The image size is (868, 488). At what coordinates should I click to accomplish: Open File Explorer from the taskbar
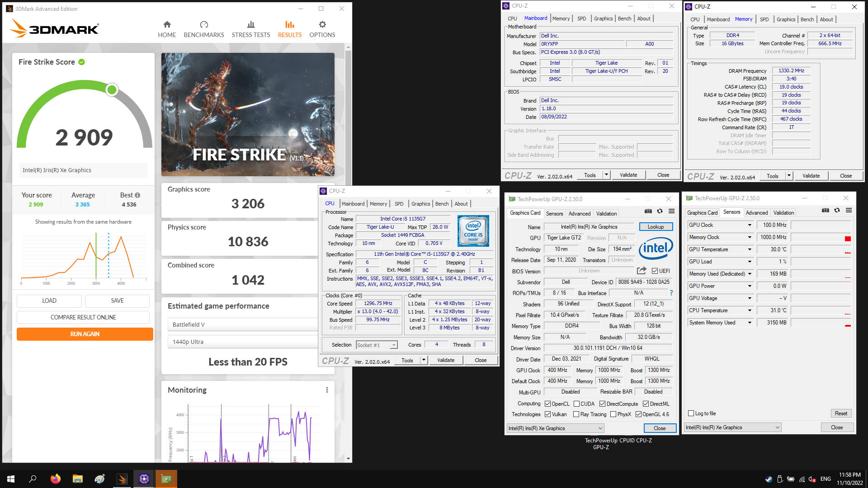(78, 479)
